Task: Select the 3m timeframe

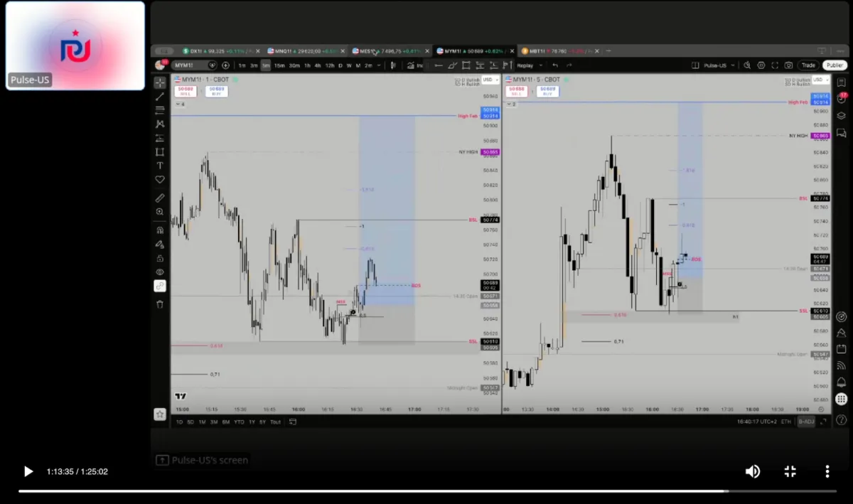Action: [x=254, y=65]
